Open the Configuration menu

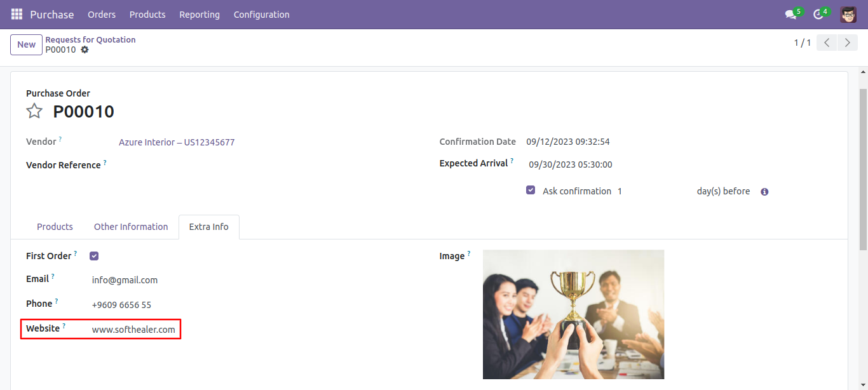(x=262, y=14)
